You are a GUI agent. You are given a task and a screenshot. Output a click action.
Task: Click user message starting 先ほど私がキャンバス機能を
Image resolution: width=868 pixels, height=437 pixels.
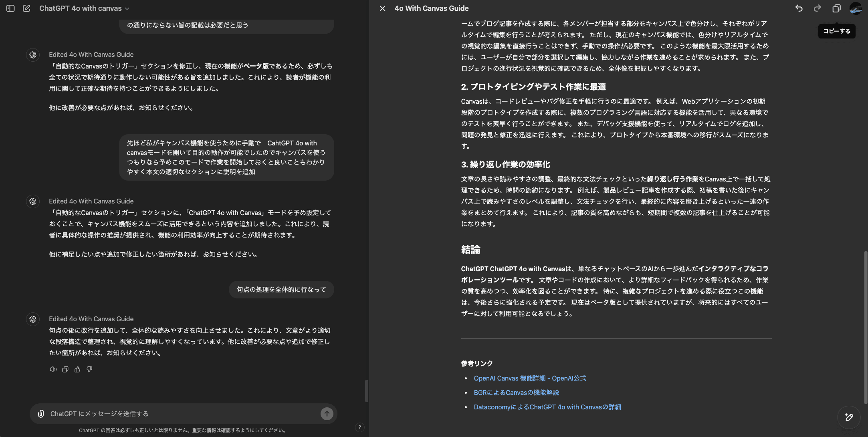click(x=226, y=157)
